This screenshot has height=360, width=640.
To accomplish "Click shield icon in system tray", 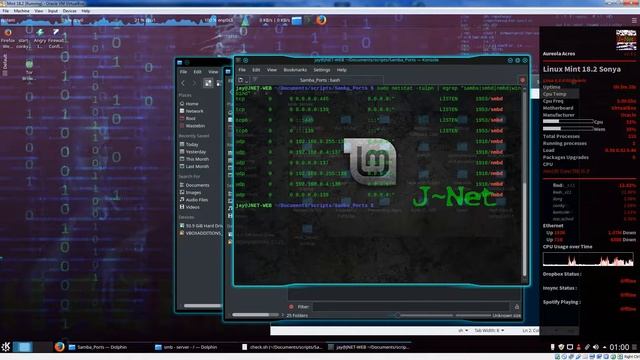I will coord(561,347).
